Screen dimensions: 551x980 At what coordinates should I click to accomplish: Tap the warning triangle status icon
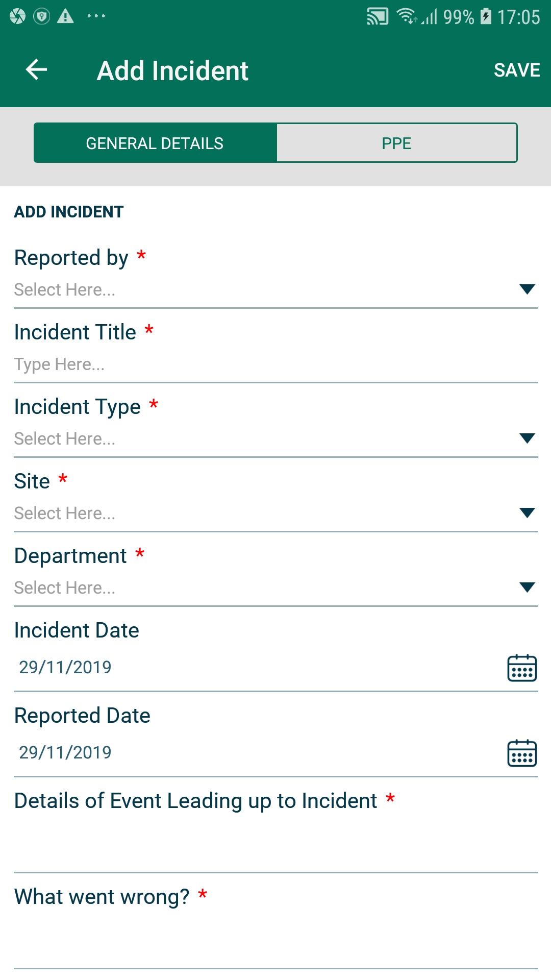click(x=65, y=16)
